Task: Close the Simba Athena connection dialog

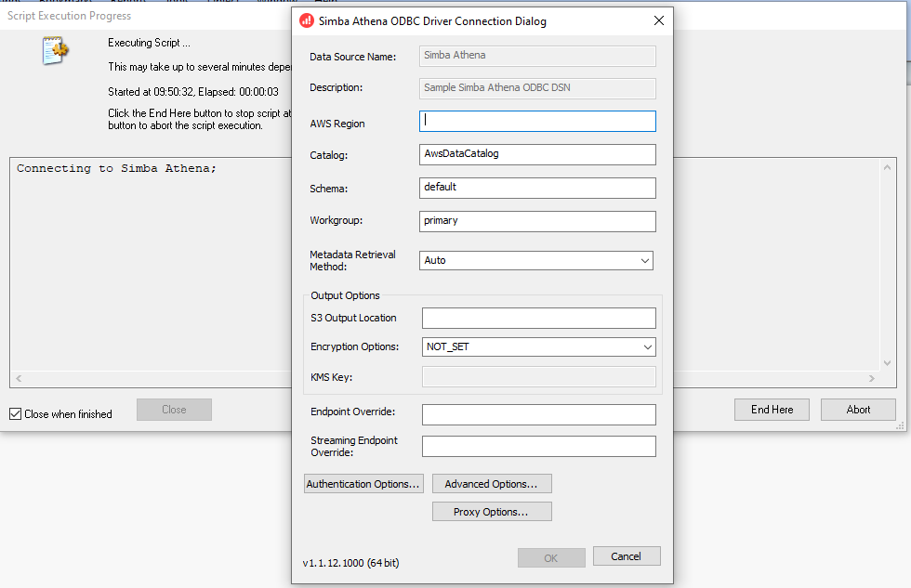Action: [x=659, y=20]
